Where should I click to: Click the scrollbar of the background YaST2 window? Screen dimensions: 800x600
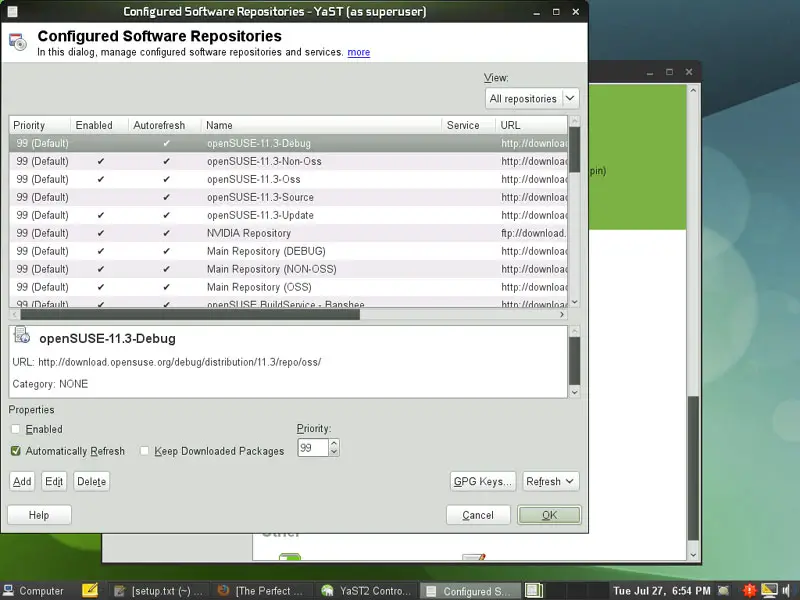pyautogui.click(x=693, y=322)
